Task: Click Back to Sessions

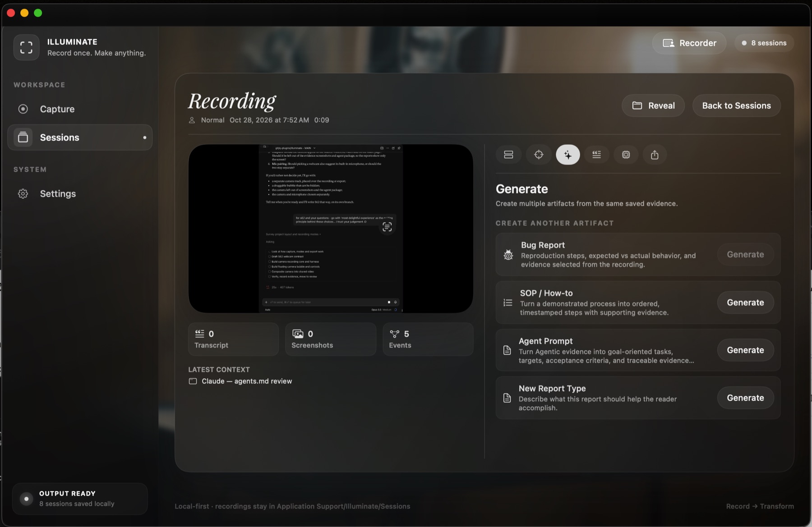Action: [x=737, y=106]
